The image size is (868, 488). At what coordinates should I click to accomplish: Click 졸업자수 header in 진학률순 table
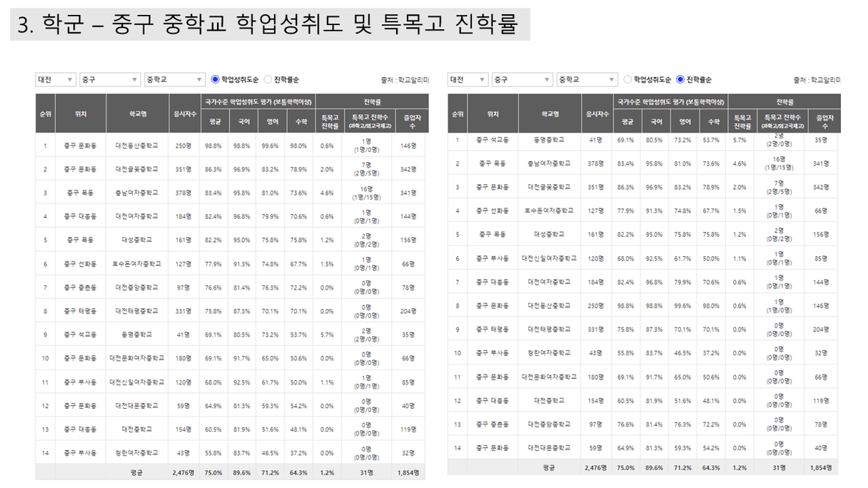[x=824, y=122]
